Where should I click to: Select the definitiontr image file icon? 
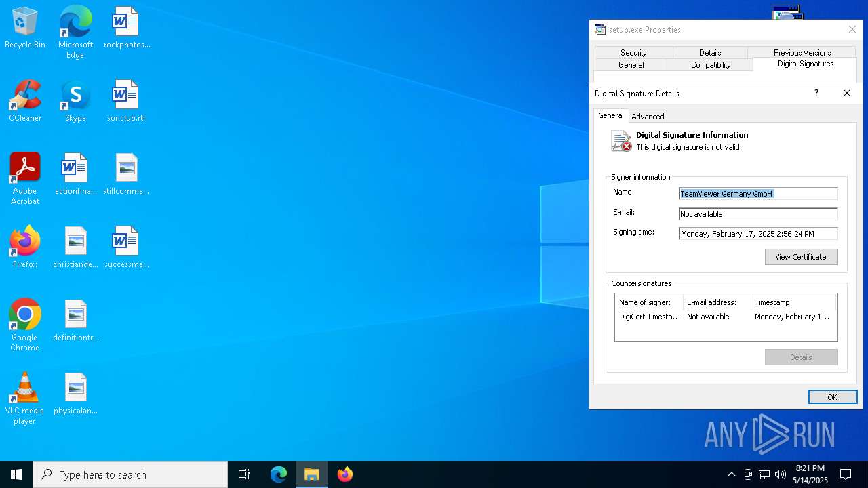pyautogui.click(x=75, y=321)
